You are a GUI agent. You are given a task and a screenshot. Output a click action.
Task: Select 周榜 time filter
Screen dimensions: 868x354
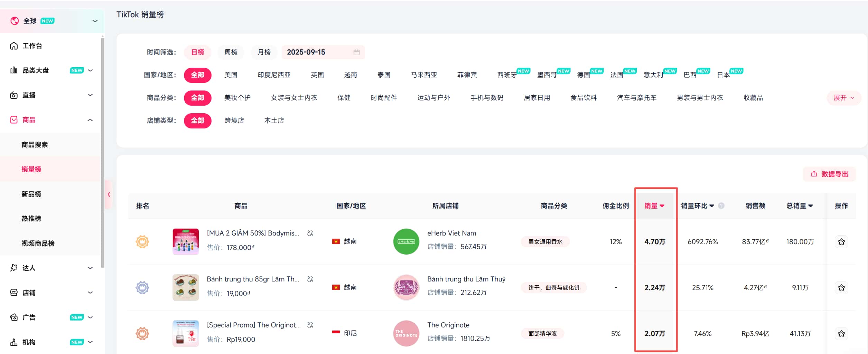[231, 52]
